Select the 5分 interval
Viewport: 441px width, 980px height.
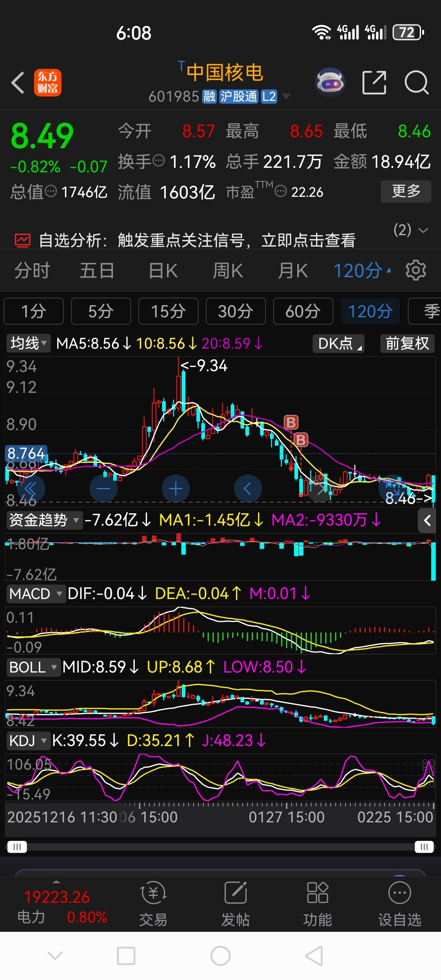pos(101,311)
